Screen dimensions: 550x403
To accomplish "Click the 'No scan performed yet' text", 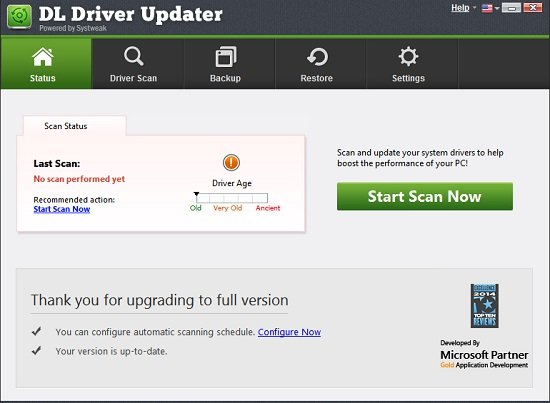I will click(79, 179).
